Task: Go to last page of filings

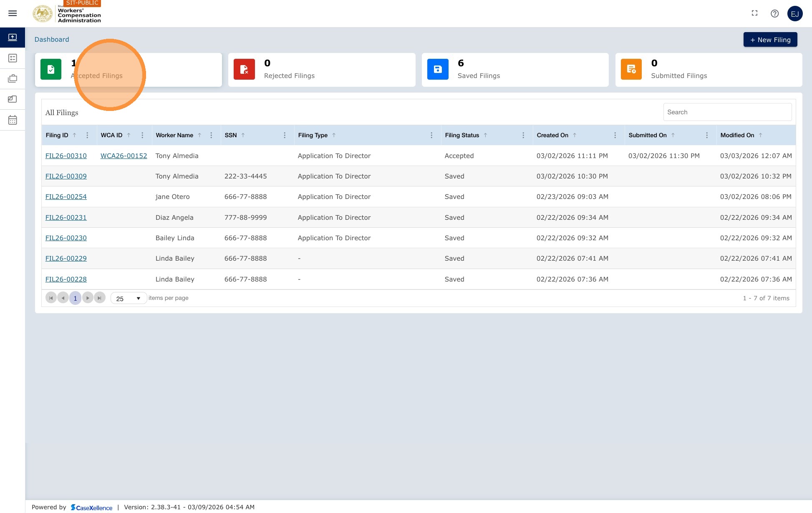Action: click(x=100, y=298)
